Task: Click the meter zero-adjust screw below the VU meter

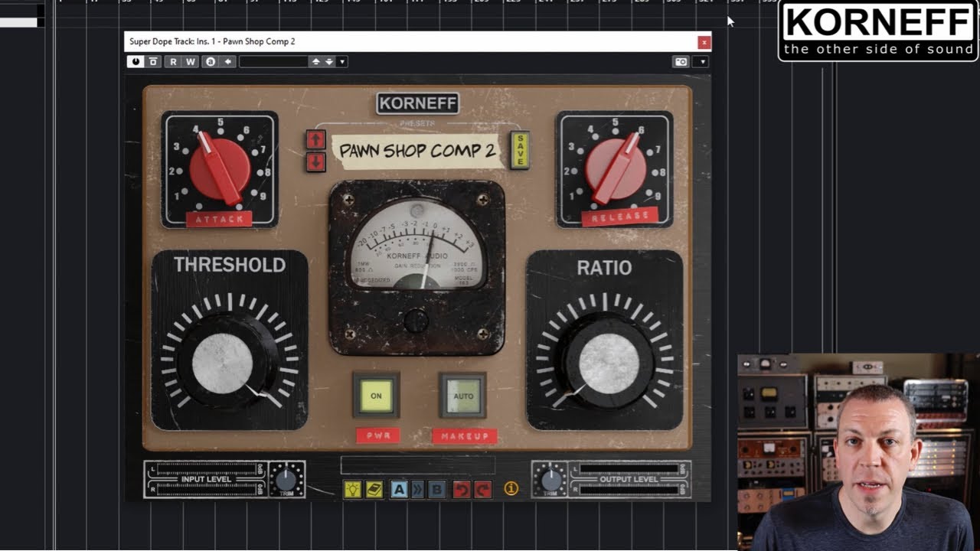Action: tap(416, 320)
